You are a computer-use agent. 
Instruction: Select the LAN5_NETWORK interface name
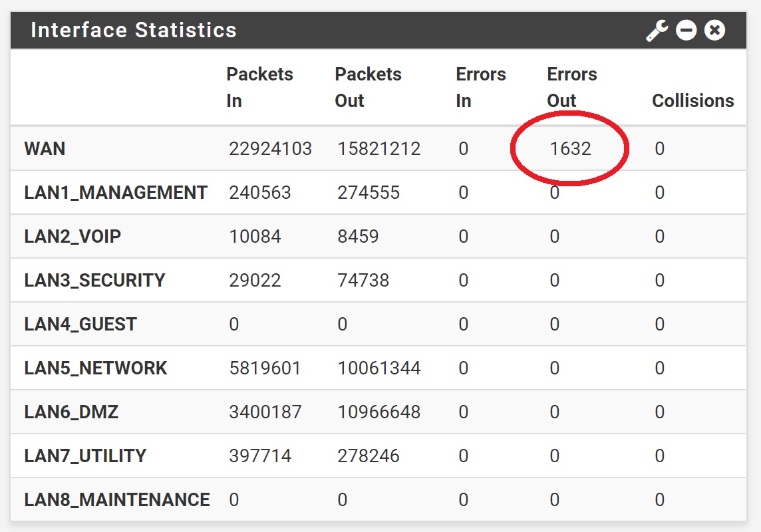point(96,368)
